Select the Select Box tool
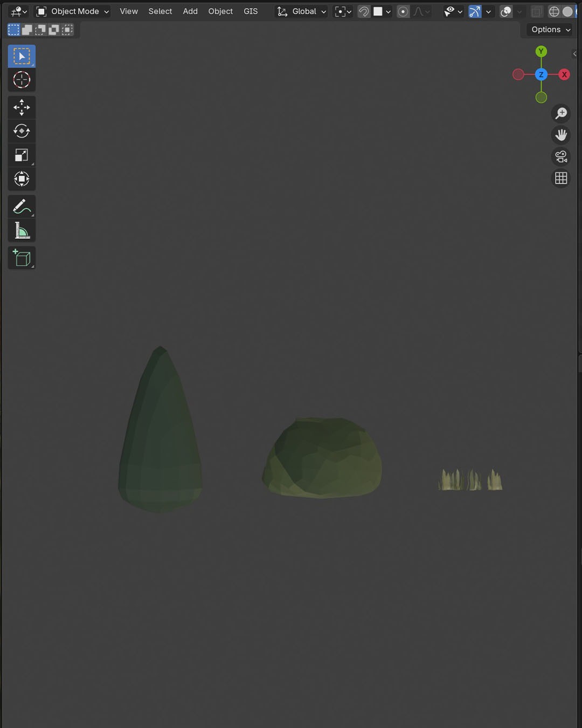 pyautogui.click(x=22, y=56)
